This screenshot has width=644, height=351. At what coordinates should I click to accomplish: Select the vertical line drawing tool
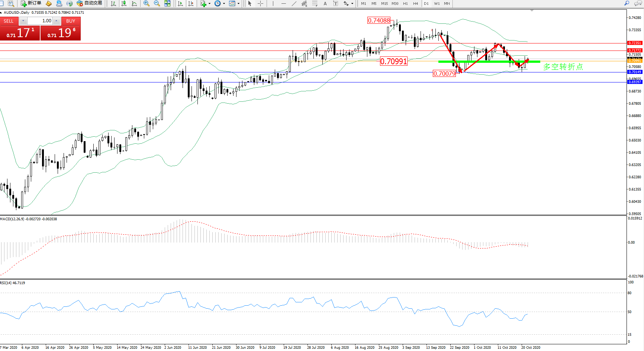point(273,3)
